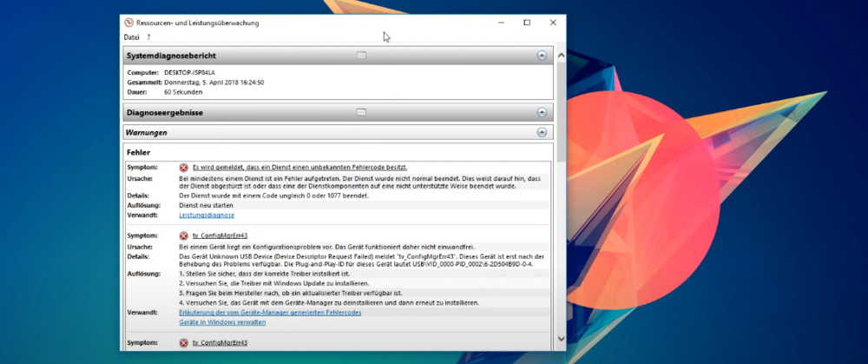Click symptom link about unknown Fehlercode service

pyautogui.click(x=299, y=167)
